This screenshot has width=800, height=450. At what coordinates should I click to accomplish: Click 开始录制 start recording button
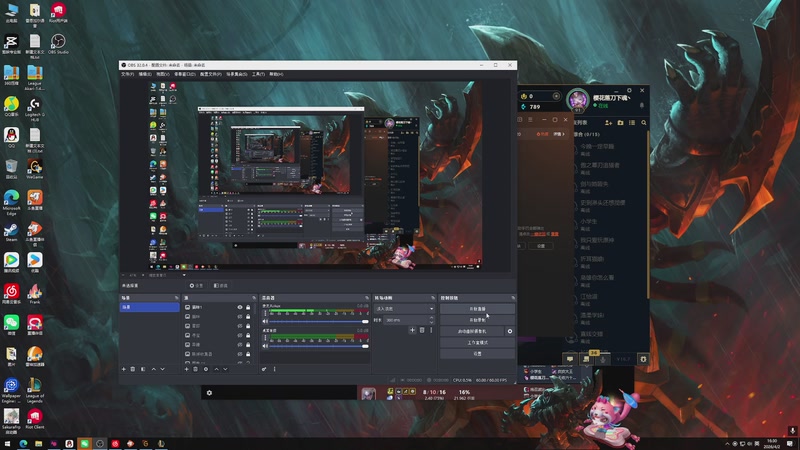(477, 320)
